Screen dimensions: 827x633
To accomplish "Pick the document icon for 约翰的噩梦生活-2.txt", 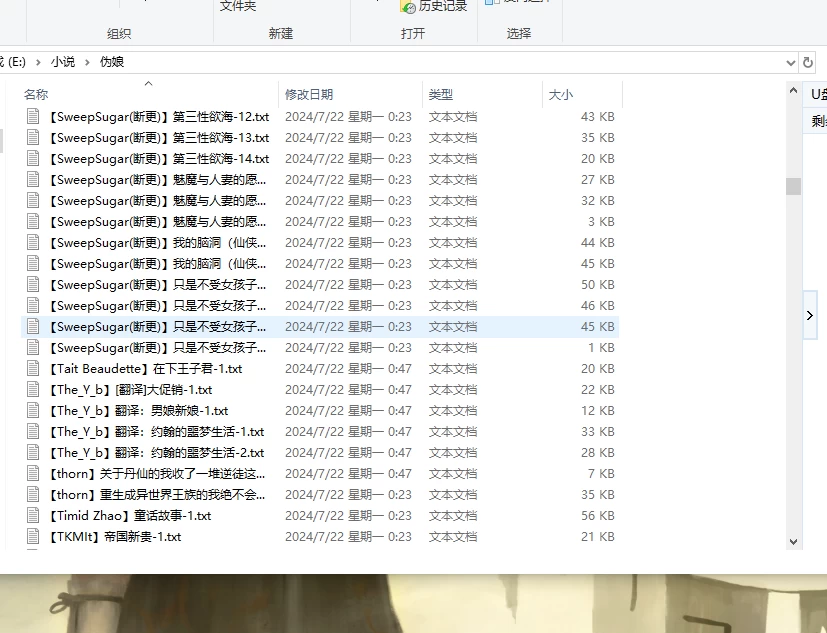I will 33,453.
